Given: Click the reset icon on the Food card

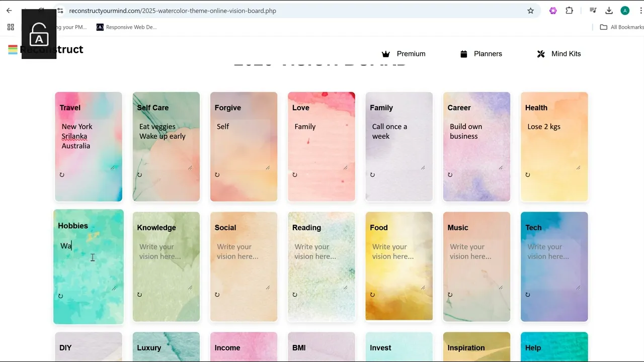Looking at the screenshot, I should coord(372,295).
